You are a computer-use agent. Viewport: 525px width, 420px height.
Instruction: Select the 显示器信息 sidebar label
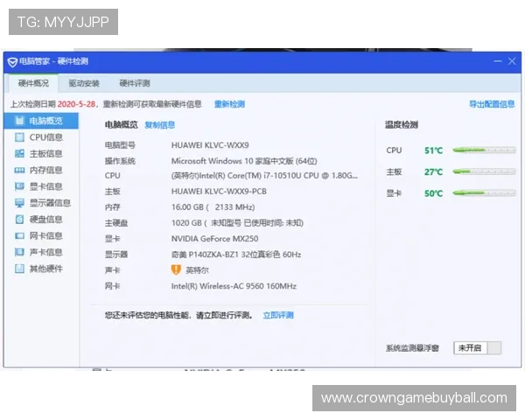pyautogui.click(x=50, y=203)
